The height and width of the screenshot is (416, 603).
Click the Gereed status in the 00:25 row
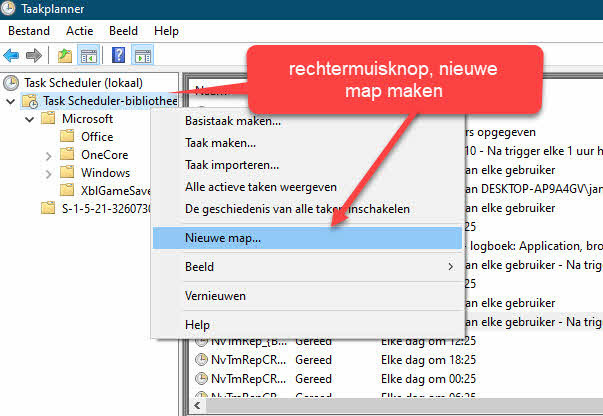313,379
